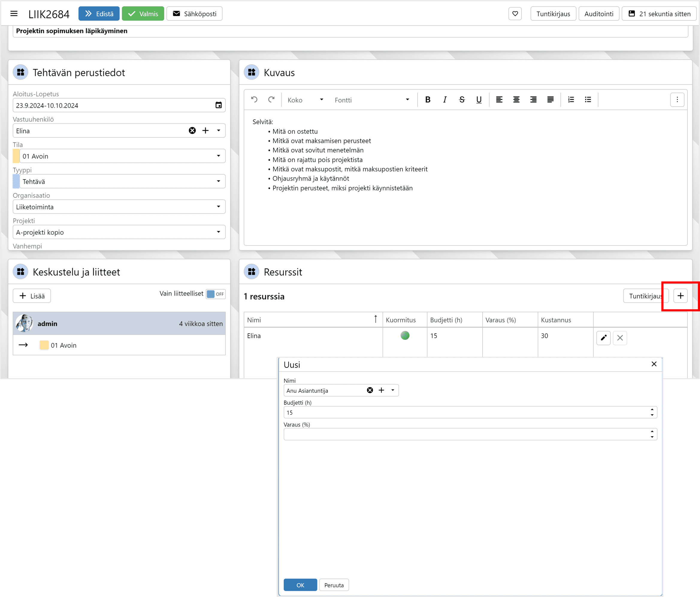This screenshot has width=700, height=597.
Task: Apply strikethrough formatting
Action: point(462,100)
